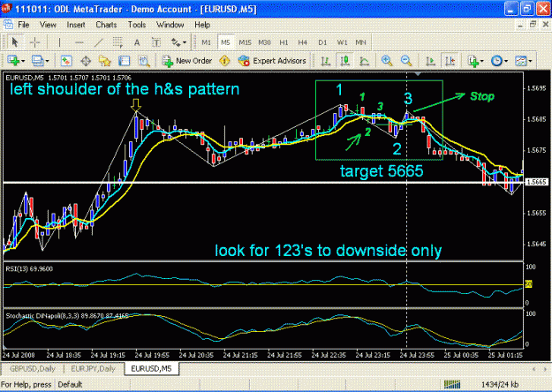Expand the templates dropdown arrow
Screen dimensions: 552x392
click(x=530, y=61)
